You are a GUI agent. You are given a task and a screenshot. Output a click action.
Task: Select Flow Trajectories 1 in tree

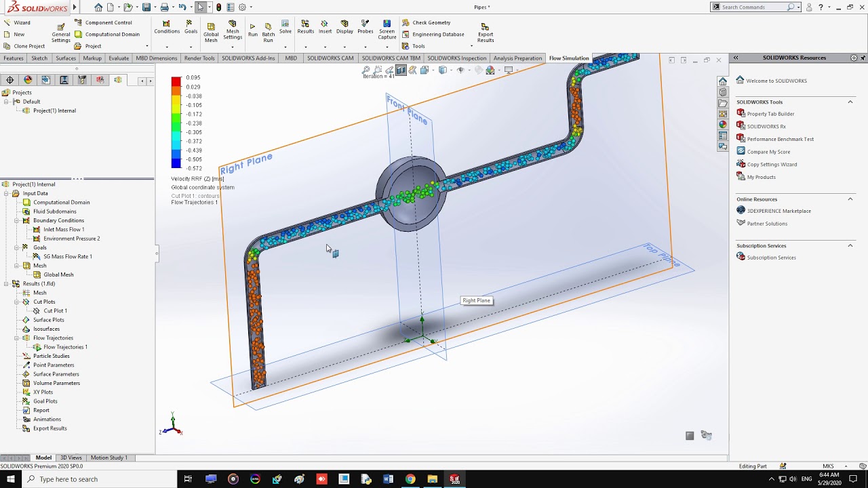pyautogui.click(x=65, y=347)
